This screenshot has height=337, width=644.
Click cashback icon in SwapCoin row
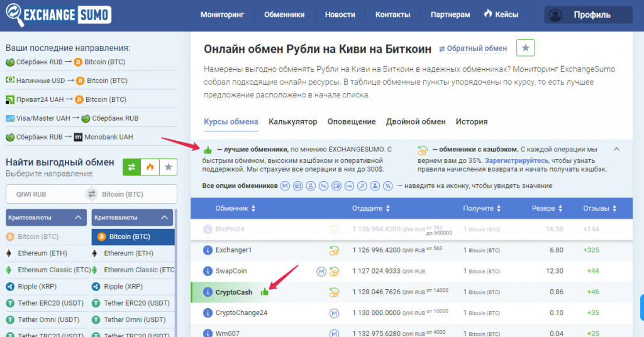[334, 271]
